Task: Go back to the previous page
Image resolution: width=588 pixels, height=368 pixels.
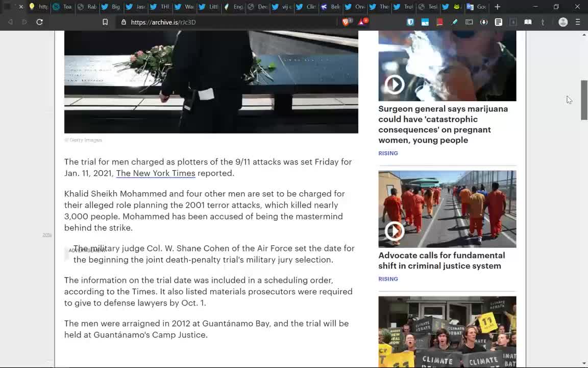Action: 11,22
